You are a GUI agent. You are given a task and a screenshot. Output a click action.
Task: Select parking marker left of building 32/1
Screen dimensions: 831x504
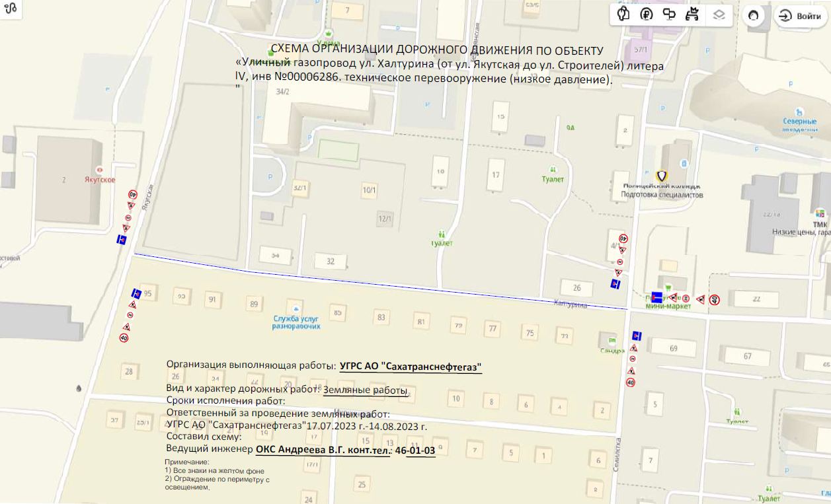[x=270, y=178]
